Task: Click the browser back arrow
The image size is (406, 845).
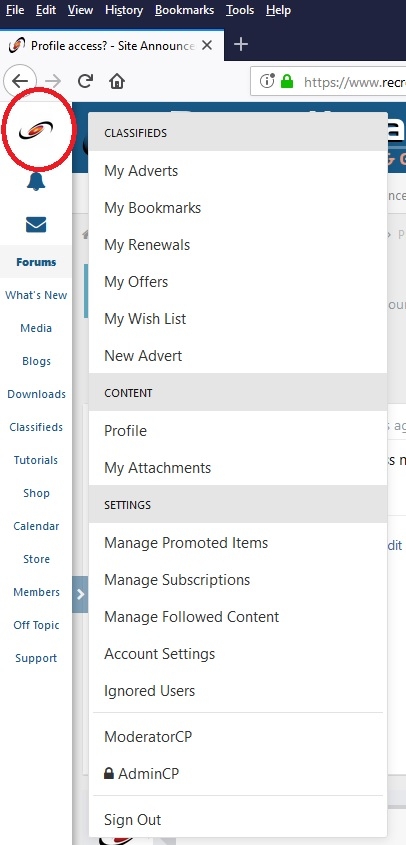Action: (20, 81)
